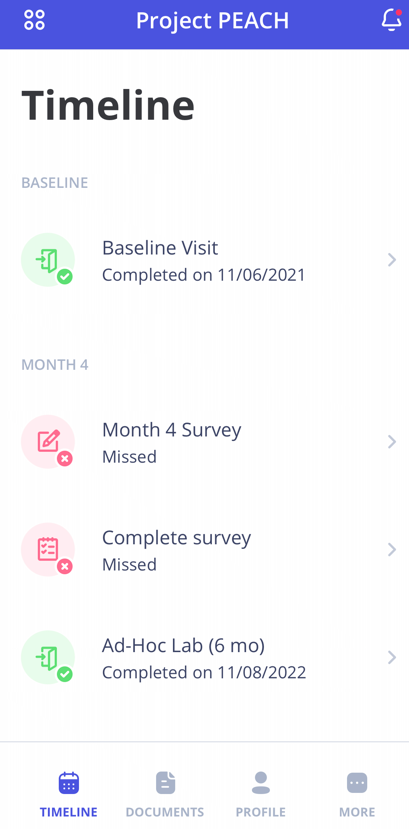Click the red X badge on Month 4 Survey
Viewport: 409px width, 829px height.
tap(65, 458)
